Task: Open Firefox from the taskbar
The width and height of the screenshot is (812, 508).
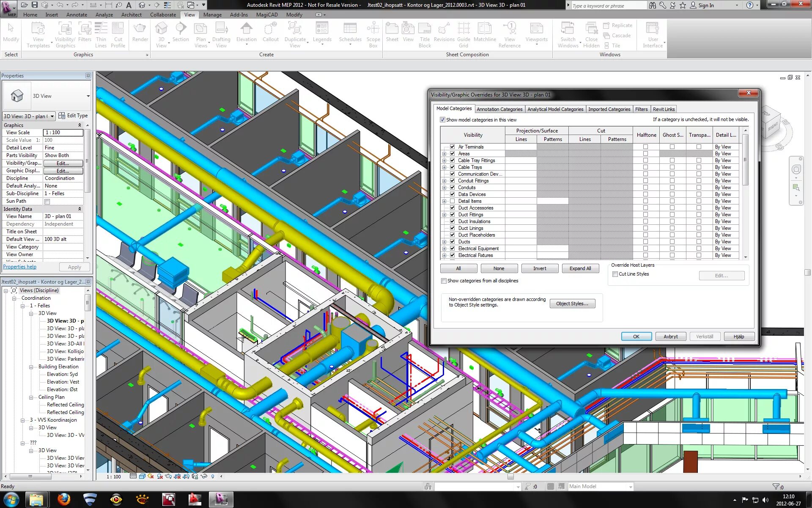Action: tap(63, 500)
